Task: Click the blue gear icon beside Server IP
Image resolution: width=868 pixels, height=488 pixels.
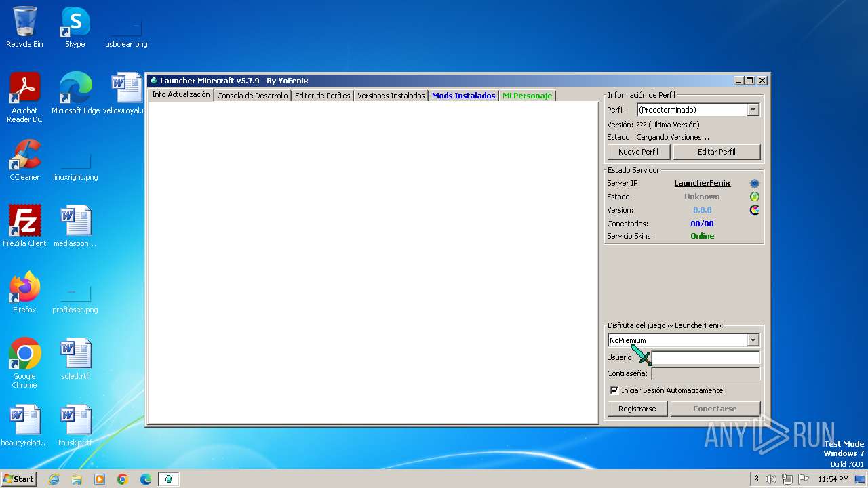Action: pyautogui.click(x=755, y=184)
